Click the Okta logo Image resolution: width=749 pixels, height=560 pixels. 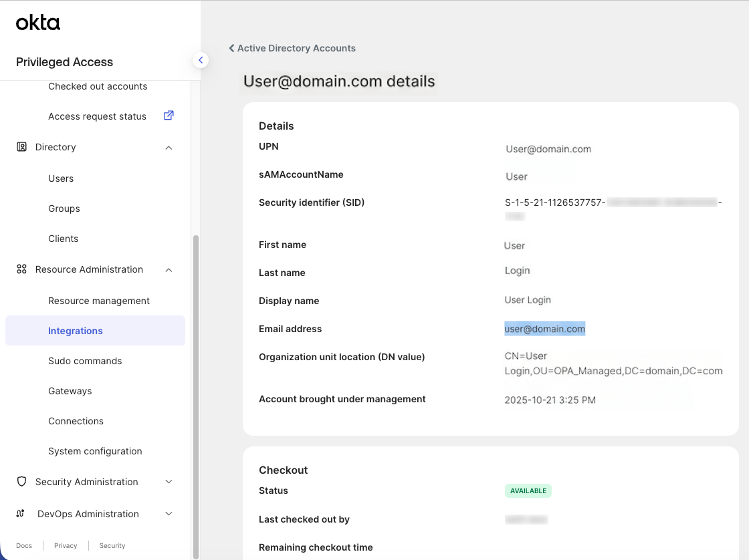[x=37, y=23]
